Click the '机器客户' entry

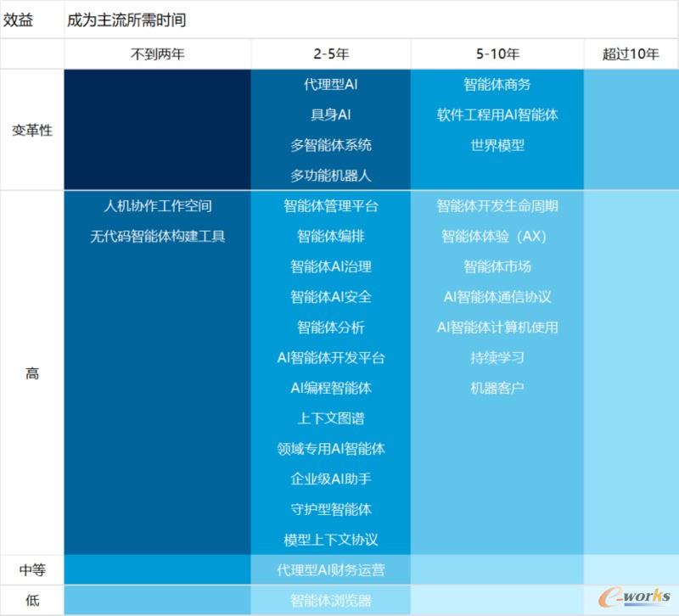pyautogui.click(x=497, y=388)
